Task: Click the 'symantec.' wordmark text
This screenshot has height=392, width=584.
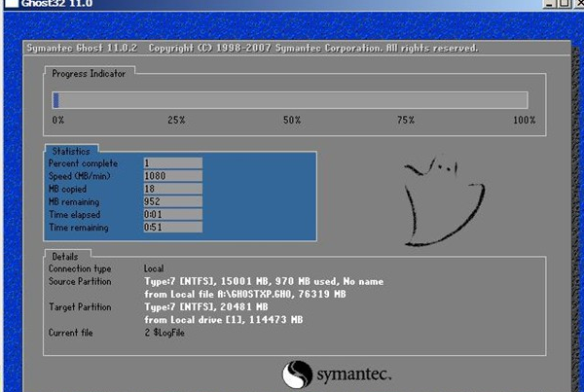Action: 353,374
